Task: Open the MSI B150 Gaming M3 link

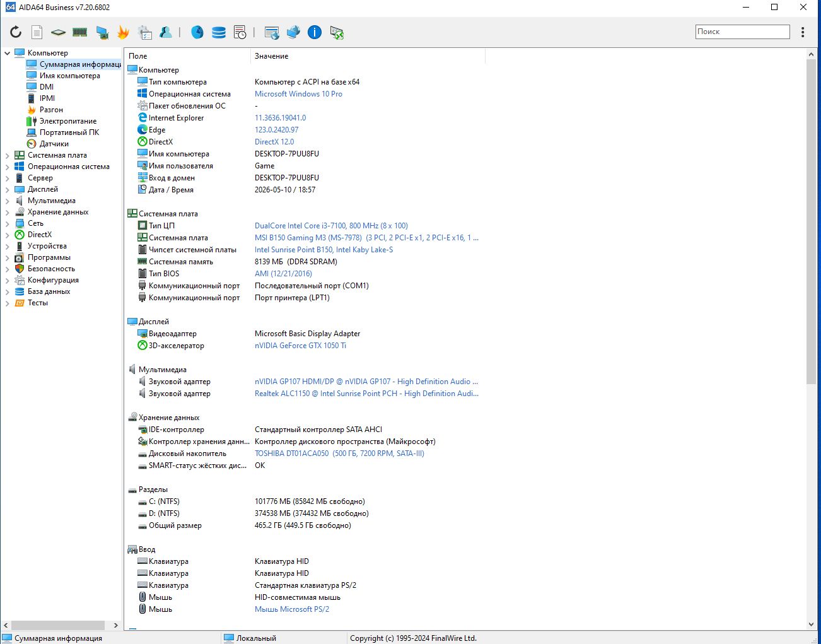Action: [x=366, y=238]
